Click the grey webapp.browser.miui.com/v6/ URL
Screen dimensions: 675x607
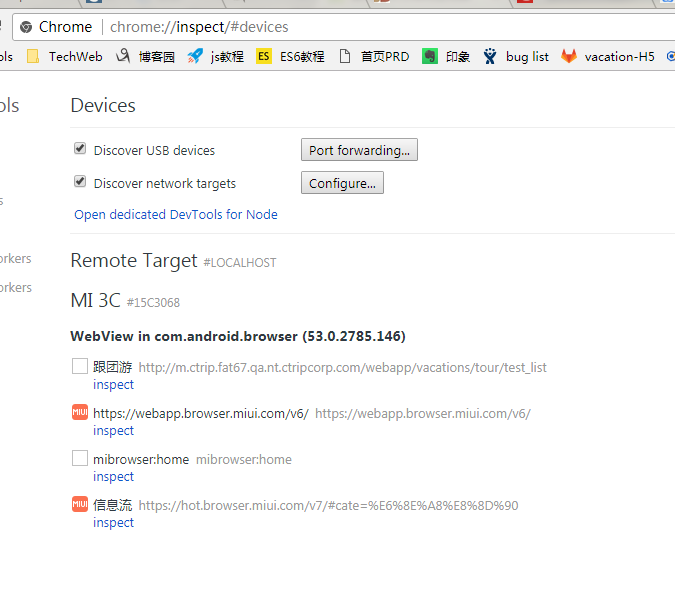(423, 414)
